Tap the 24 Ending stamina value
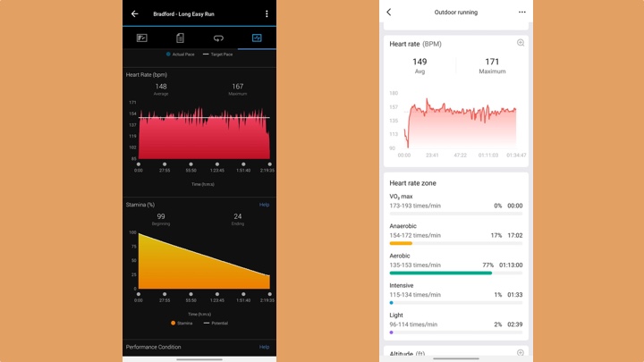The width and height of the screenshot is (644, 362). [237, 216]
